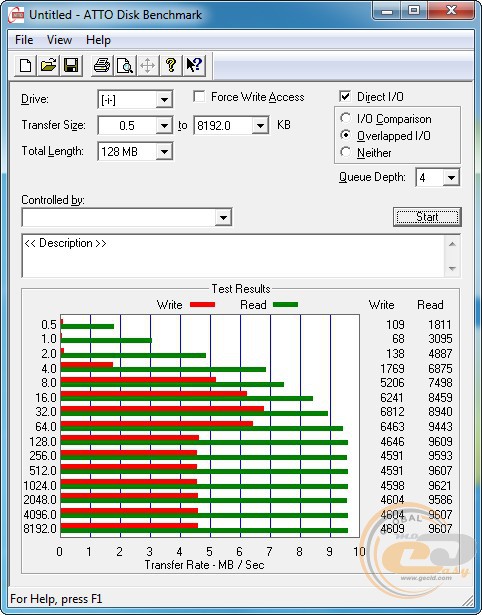This screenshot has height=615, width=482.
Task: Select the Overlapped I/O radio button
Action: point(346,135)
